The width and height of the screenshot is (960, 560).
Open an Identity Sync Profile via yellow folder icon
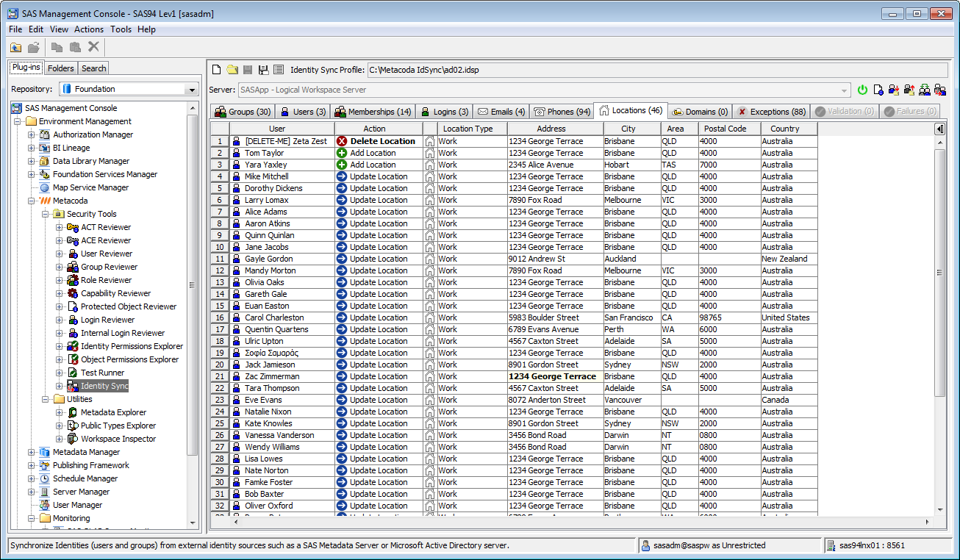coord(232,70)
